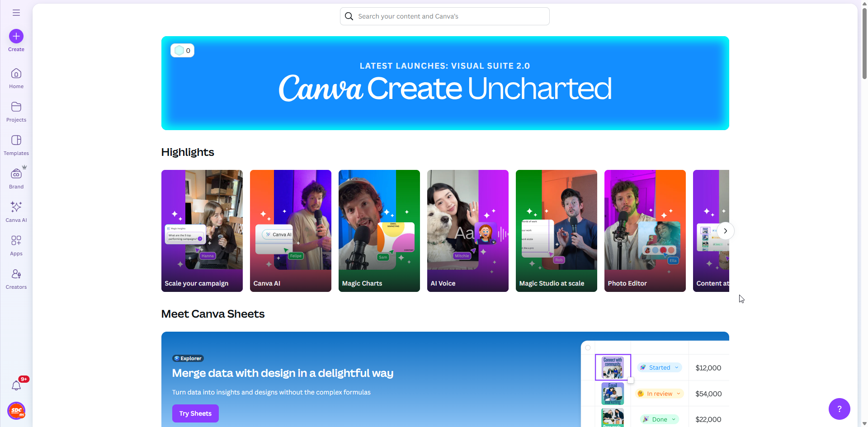The width and height of the screenshot is (868, 427).
Task: Go to Home in sidebar
Action: 16,78
